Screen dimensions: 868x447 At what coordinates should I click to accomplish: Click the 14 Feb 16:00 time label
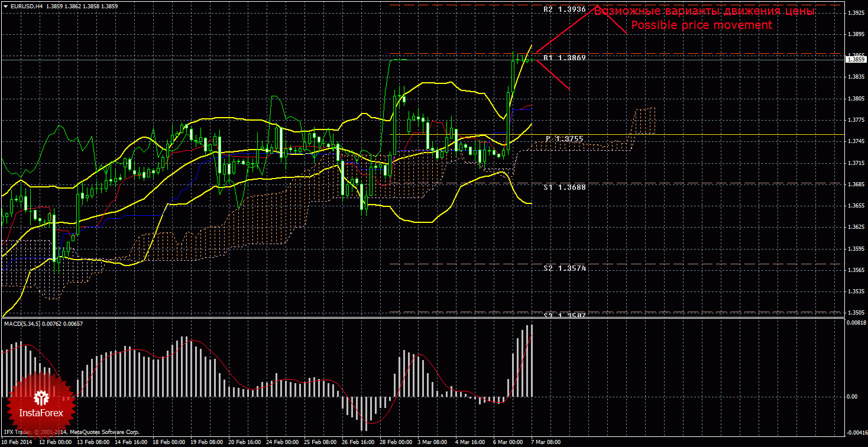click(131, 442)
